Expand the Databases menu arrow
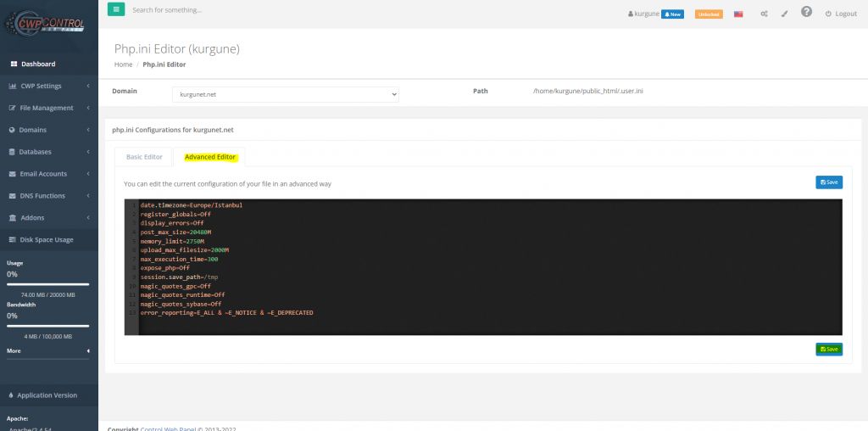 click(x=88, y=152)
